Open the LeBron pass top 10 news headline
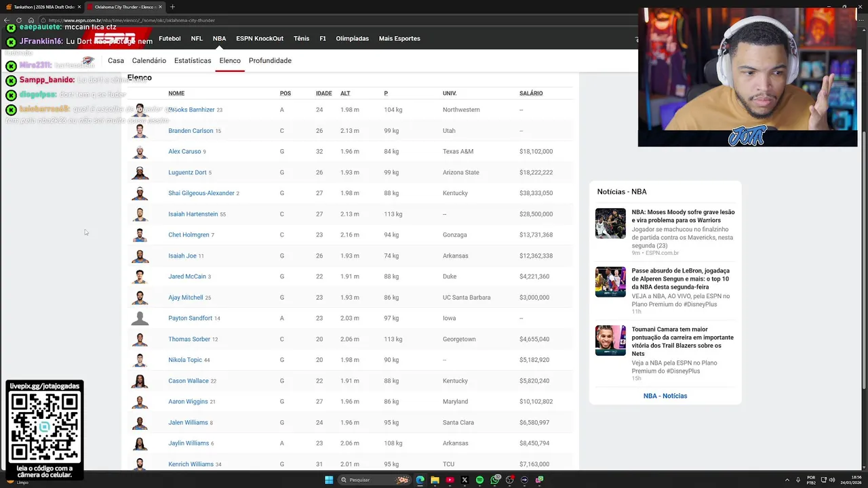Viewport: 868px width, 488px height. pos(680,279)
